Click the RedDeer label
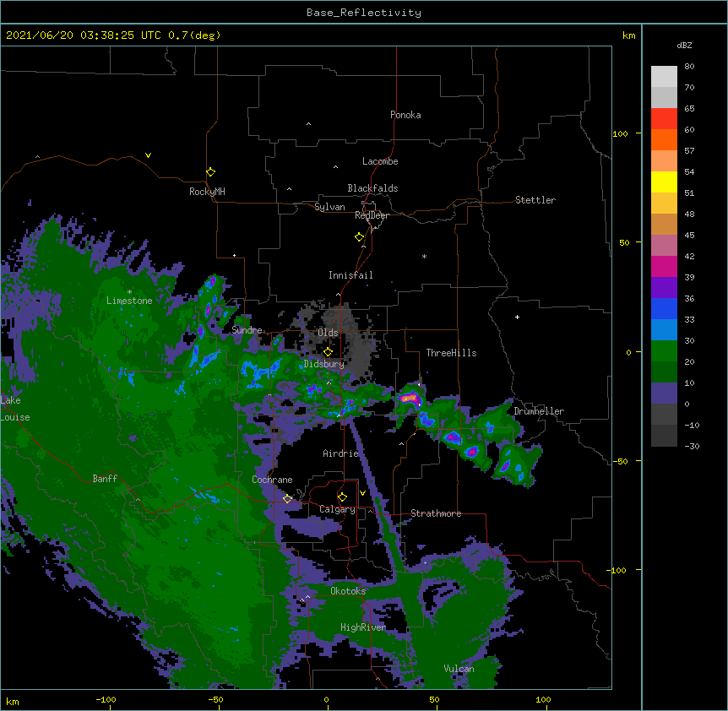This screenshot has width=728, height=711. point(372,215)
